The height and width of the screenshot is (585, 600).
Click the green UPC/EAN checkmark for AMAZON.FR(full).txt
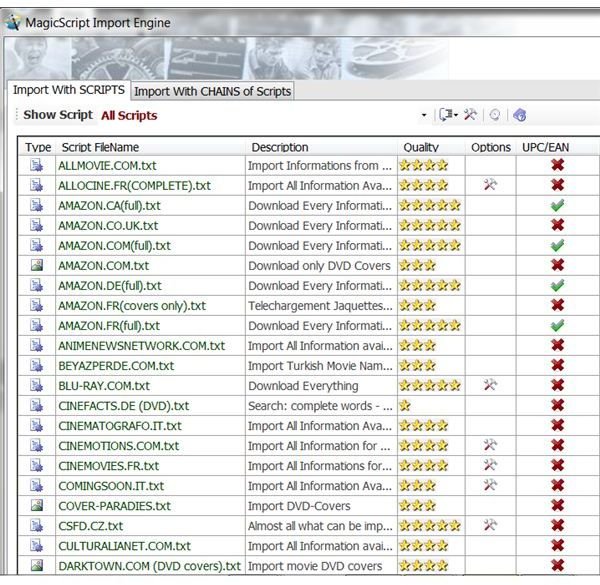(x=558, y=326)
